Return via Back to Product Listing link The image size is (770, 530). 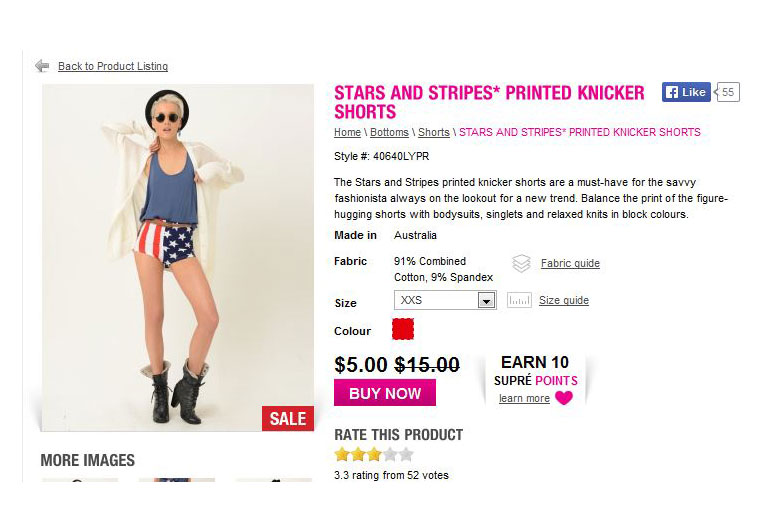click(113, 66)
